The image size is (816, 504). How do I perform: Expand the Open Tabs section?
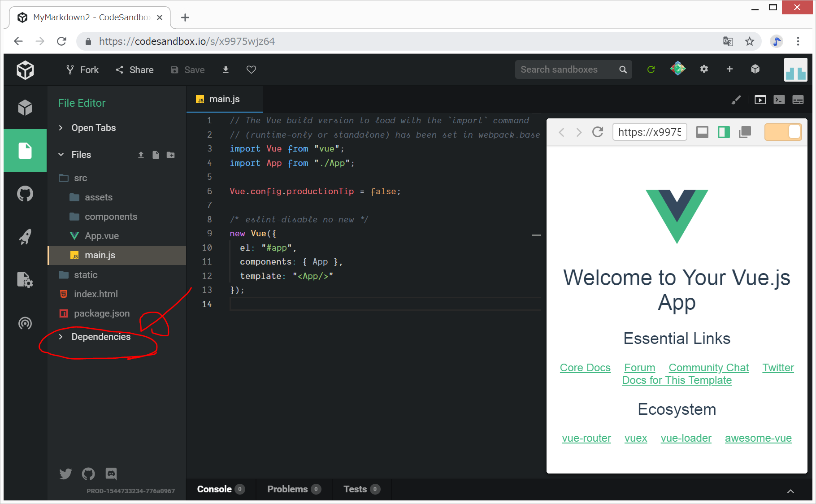[93, 128]
